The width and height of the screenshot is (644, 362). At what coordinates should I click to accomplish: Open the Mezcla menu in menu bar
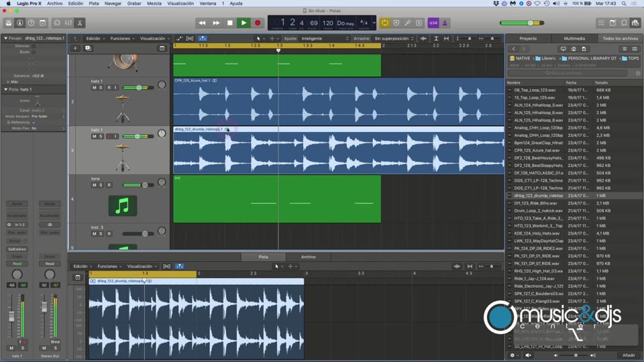pos(154,3)
